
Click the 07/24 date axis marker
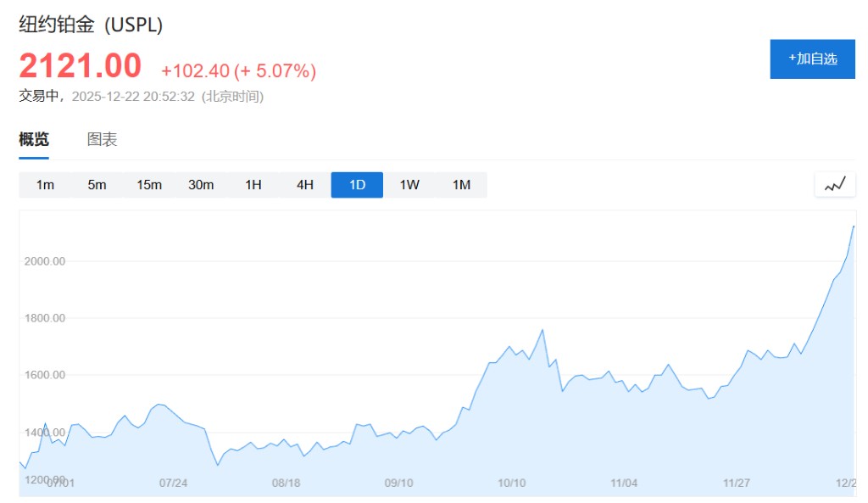pos(173,483)
